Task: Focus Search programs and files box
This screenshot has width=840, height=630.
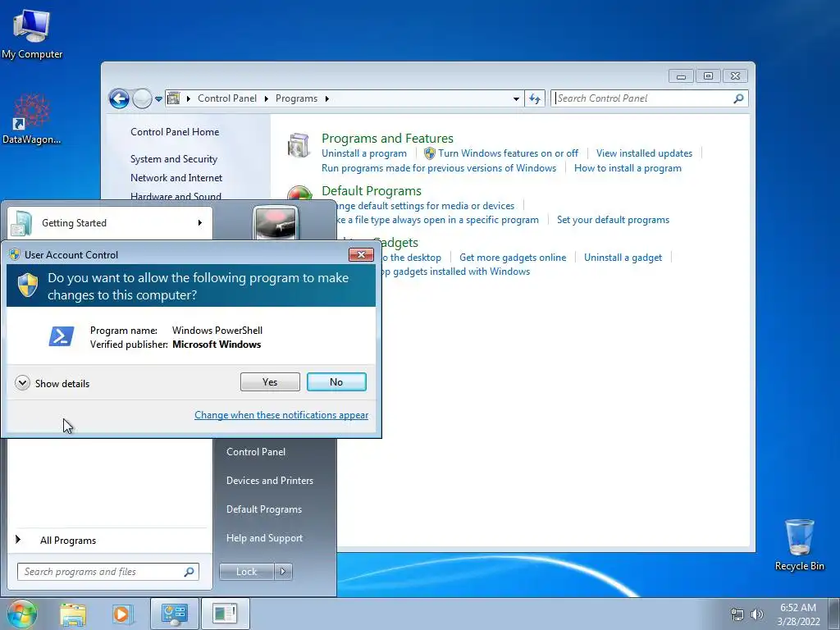Action: (107, 572)
